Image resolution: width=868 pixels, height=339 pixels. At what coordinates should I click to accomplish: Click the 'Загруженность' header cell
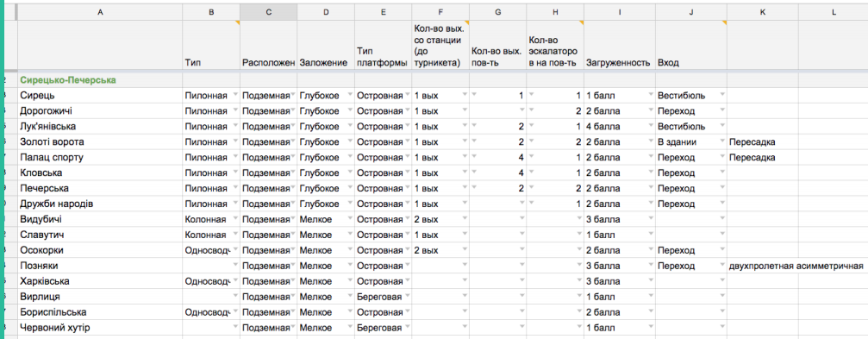click(x=620, y=45)
